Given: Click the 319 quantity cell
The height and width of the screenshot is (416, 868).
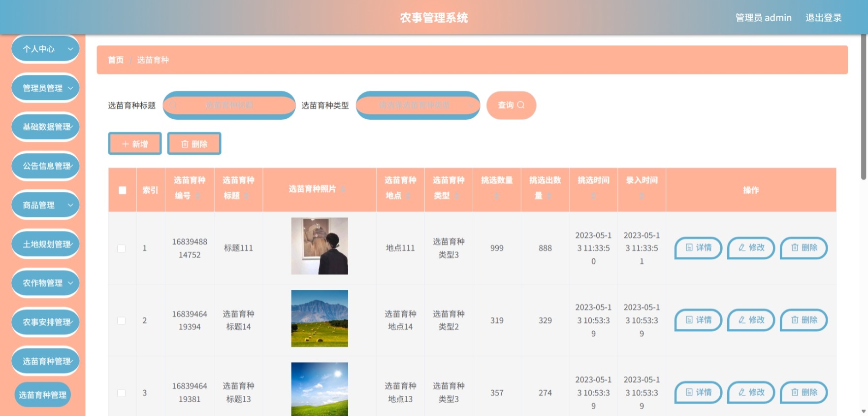Looking at the screenshot, I should (x=497, y=320).
